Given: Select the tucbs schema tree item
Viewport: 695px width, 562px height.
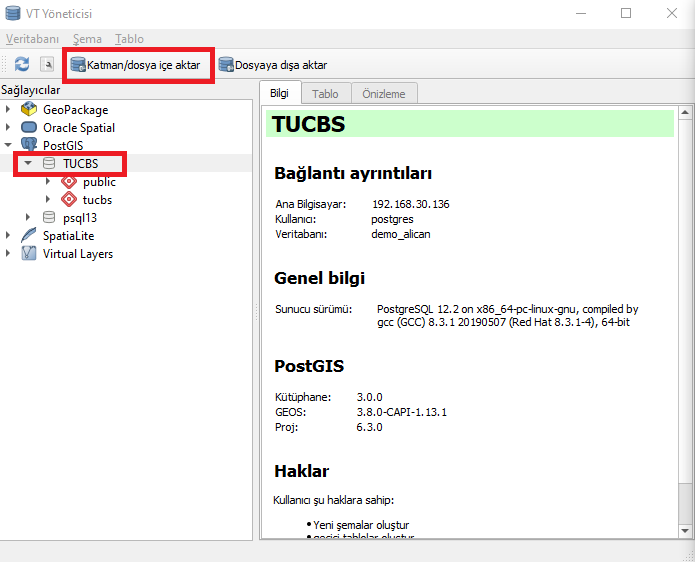Looking at the screenshot, I should [x=97, y=200].
